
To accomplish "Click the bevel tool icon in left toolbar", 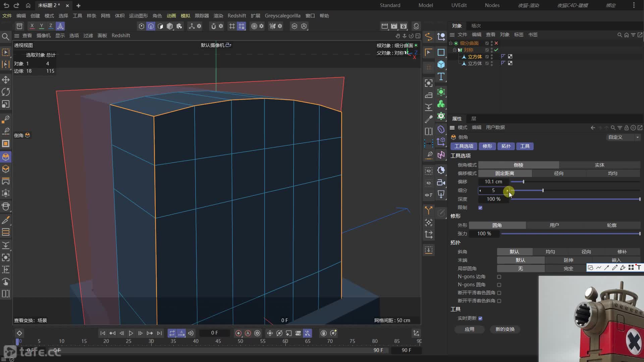I will 6,157.
